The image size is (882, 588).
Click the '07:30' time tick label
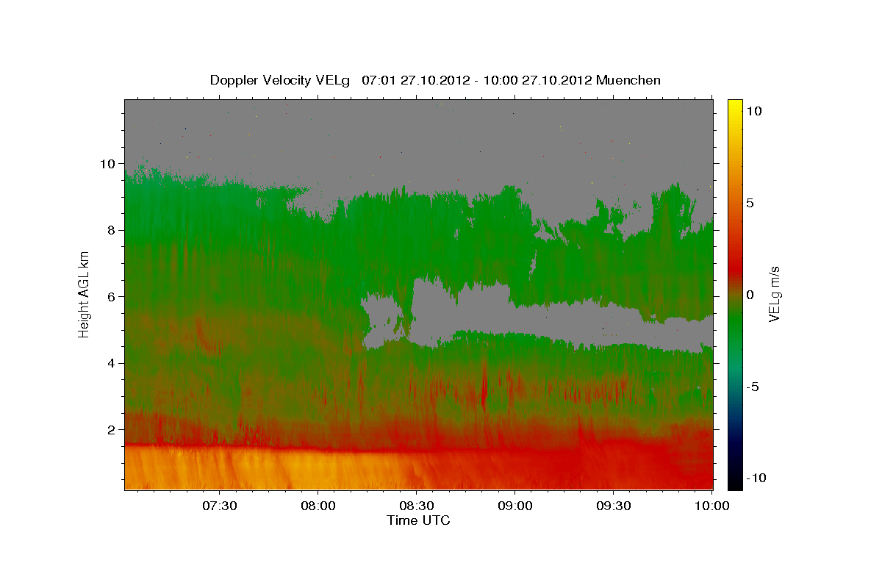[219, 506]
